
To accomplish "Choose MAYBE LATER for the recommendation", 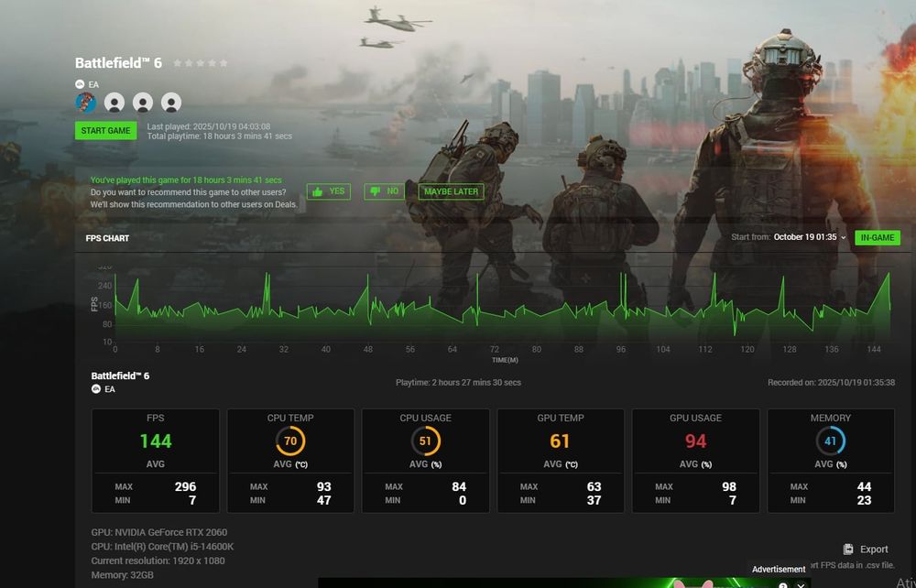I will (x=451, y=191).
